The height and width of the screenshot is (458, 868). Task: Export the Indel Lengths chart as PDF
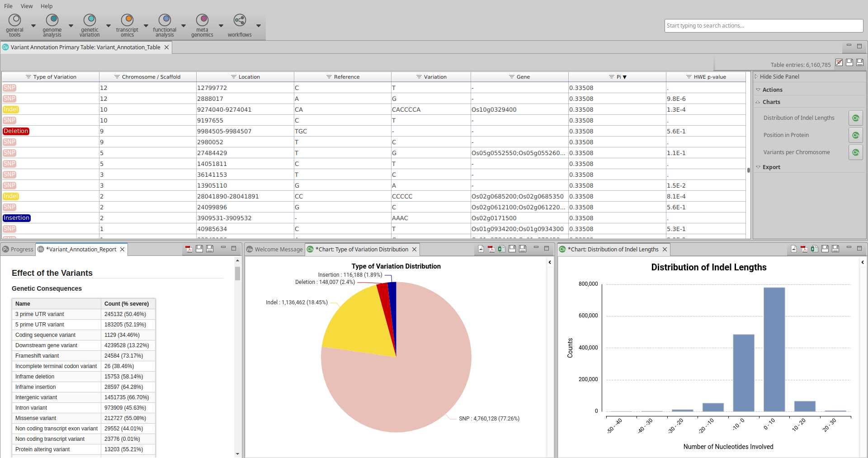pos(804,249)
